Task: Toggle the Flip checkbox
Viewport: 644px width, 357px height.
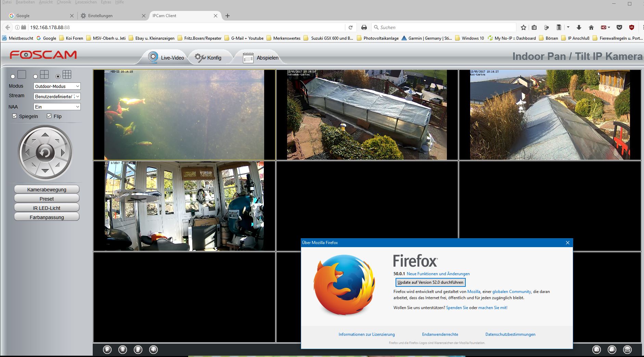Action: [49, 116]
